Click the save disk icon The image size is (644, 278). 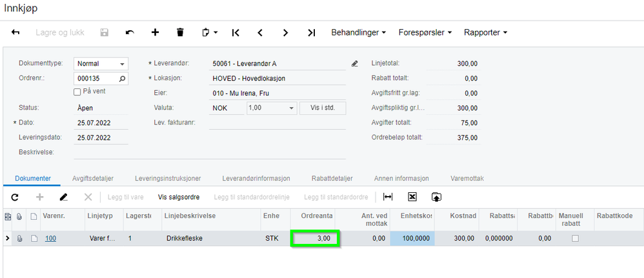[x=105, y=32]
